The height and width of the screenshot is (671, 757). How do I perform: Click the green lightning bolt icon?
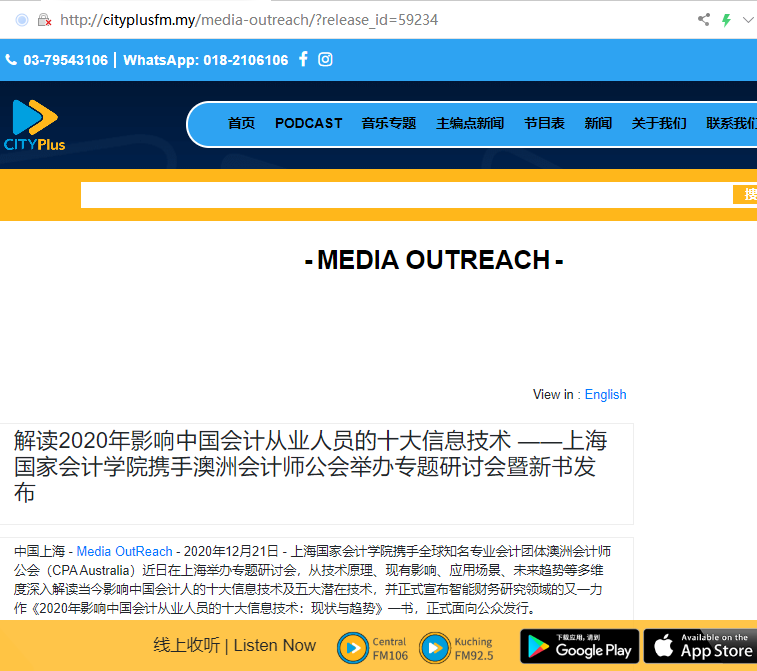coord(726,19)
